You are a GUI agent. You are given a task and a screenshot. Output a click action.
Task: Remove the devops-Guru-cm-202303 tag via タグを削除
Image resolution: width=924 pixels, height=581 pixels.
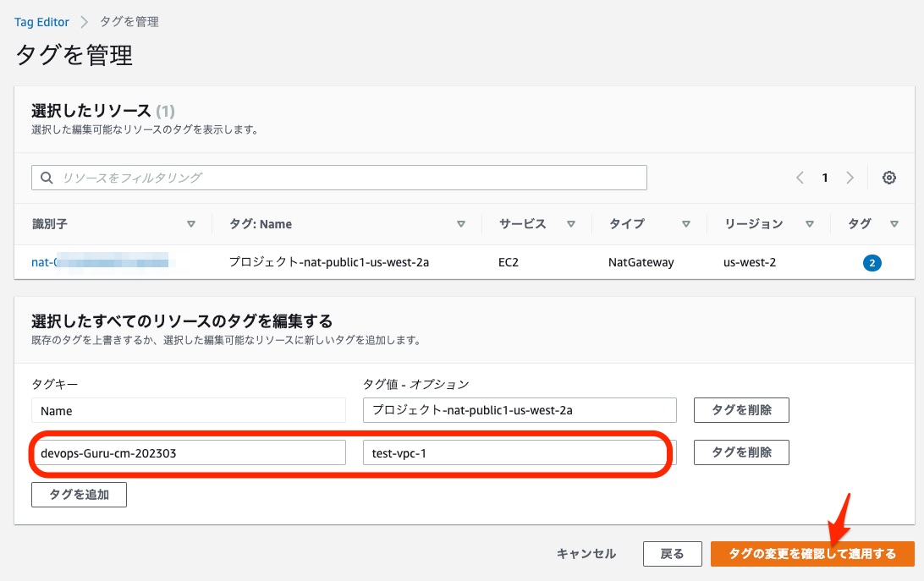click(x=741, y=452)
